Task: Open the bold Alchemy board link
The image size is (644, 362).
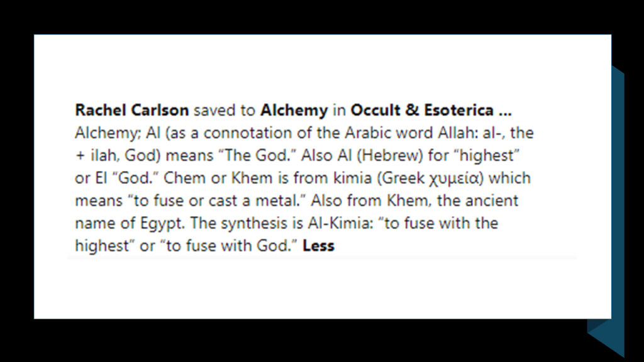Action: pyautogui.click(x=294, y=111)
